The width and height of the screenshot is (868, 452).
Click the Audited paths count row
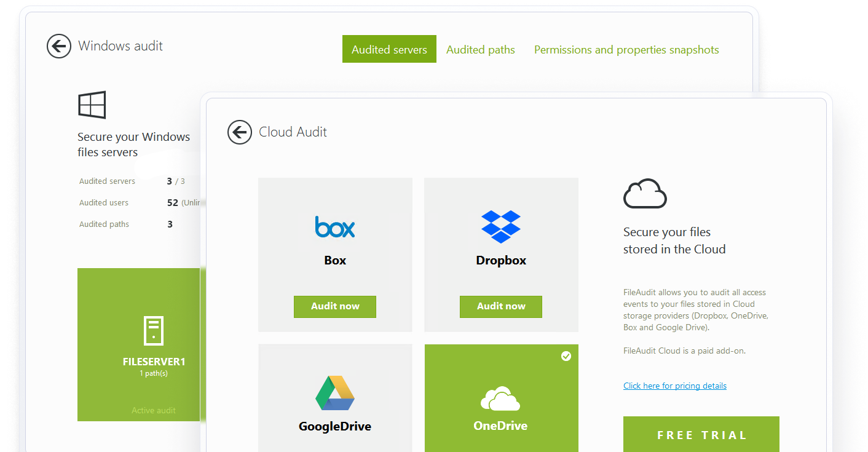click(x=126, y=224)
